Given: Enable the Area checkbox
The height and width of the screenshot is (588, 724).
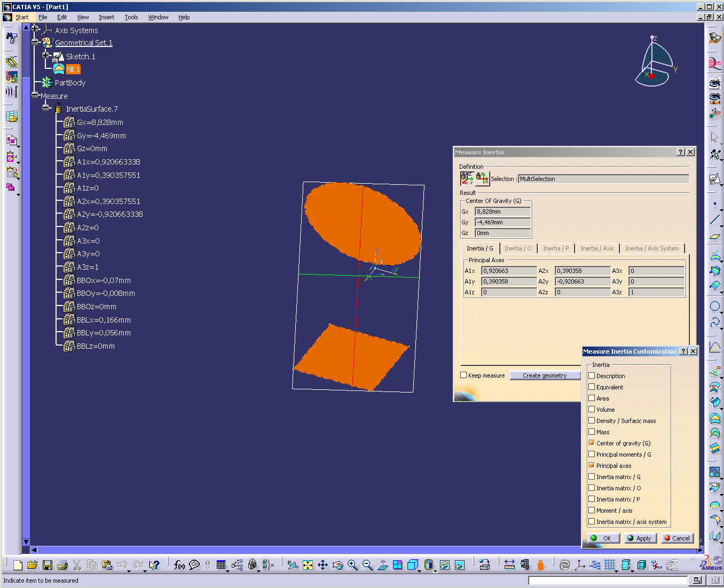Looking at the screenshot, I should coord(592,398).
